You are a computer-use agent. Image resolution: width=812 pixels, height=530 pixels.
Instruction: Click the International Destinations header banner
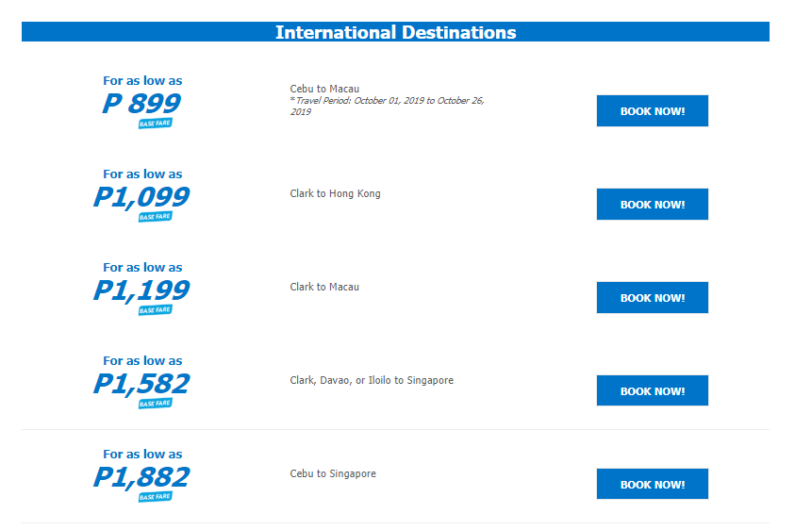click(396, 32)
